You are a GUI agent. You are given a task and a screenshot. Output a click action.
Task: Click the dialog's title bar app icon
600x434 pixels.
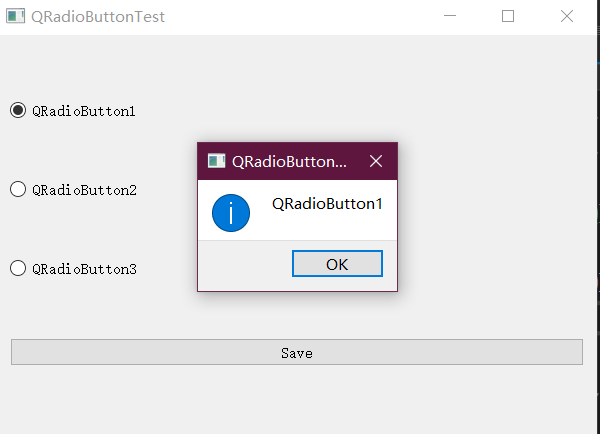[x=216, y=161]
